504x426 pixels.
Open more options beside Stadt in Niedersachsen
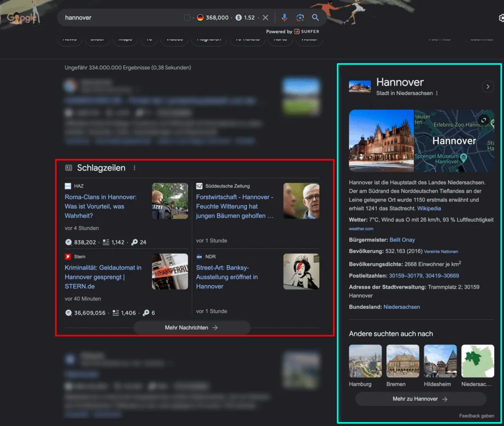437,93
